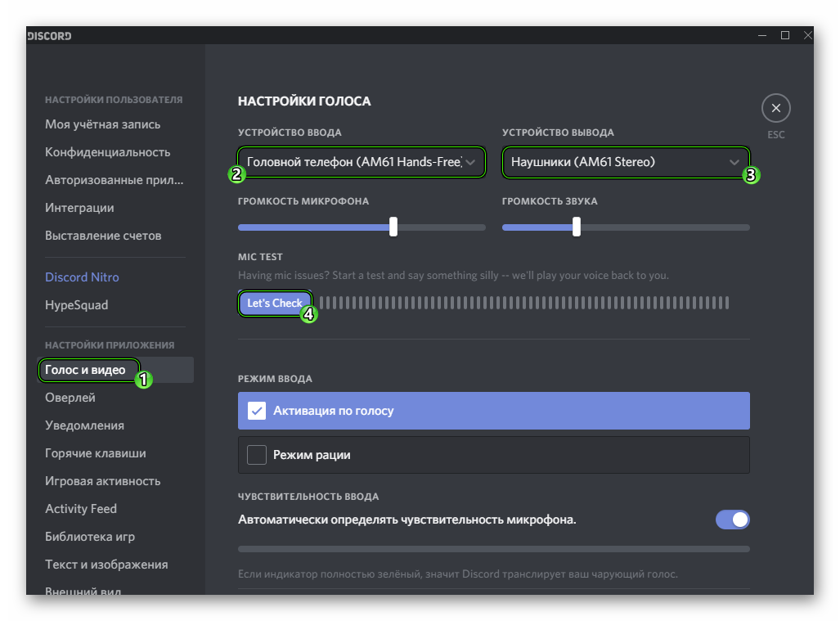Open Оверлей settings
This screenshot has width=840, height=621.
(x=70, y=398)
